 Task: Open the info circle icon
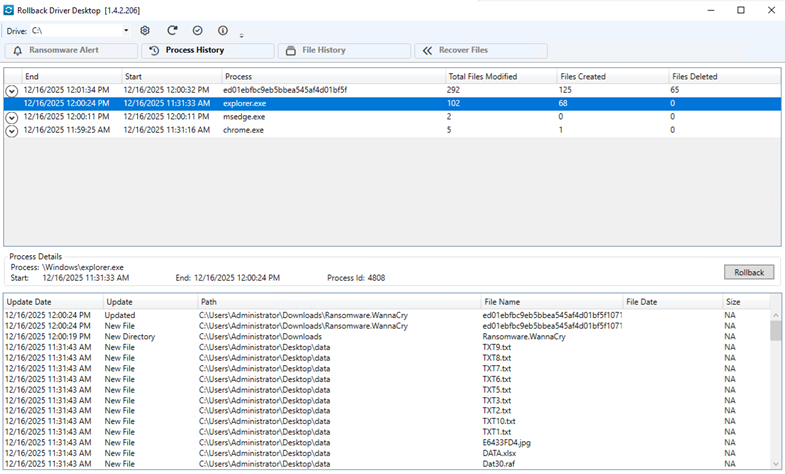222,31
